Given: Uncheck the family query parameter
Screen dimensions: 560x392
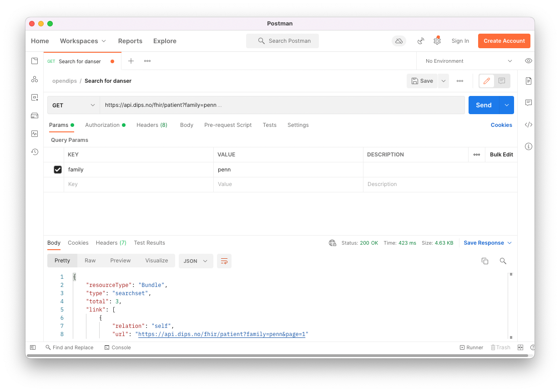Looking at the screenshot, I should [x=58, y=170].
